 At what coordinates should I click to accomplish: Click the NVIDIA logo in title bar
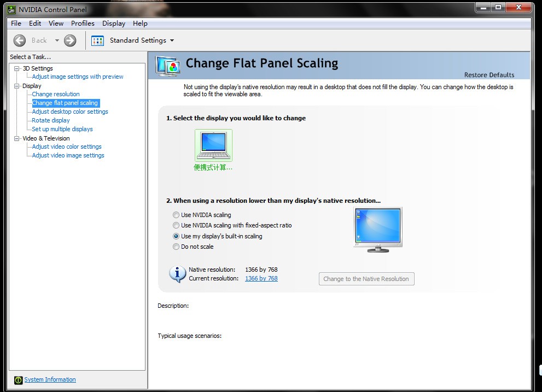[11, 10]
